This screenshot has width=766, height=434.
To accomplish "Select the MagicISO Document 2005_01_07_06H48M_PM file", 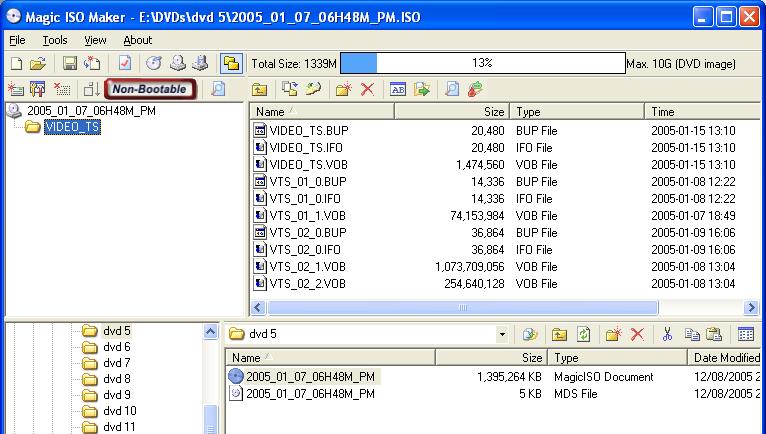I will [x=310, y=377].
